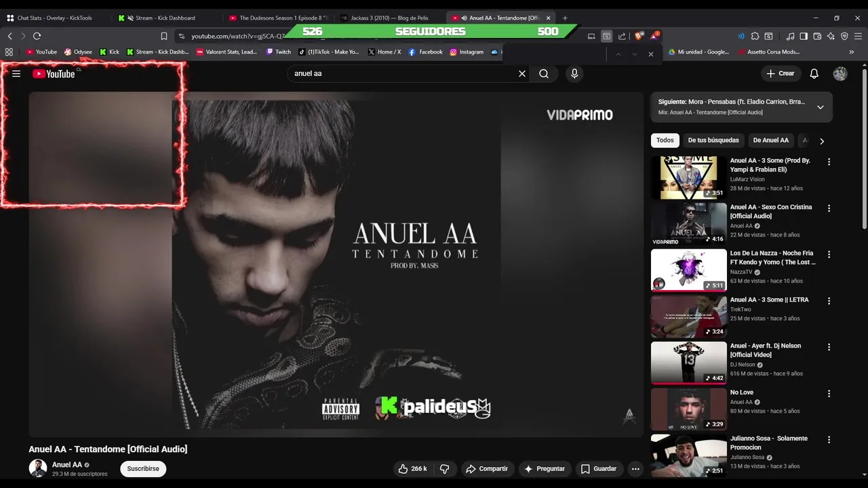Image resolution: width=868 pixels, height=488 pixels.
Task: Open Brave Shields lion icon
Action: pyautogui.click(x=638, y=36)
